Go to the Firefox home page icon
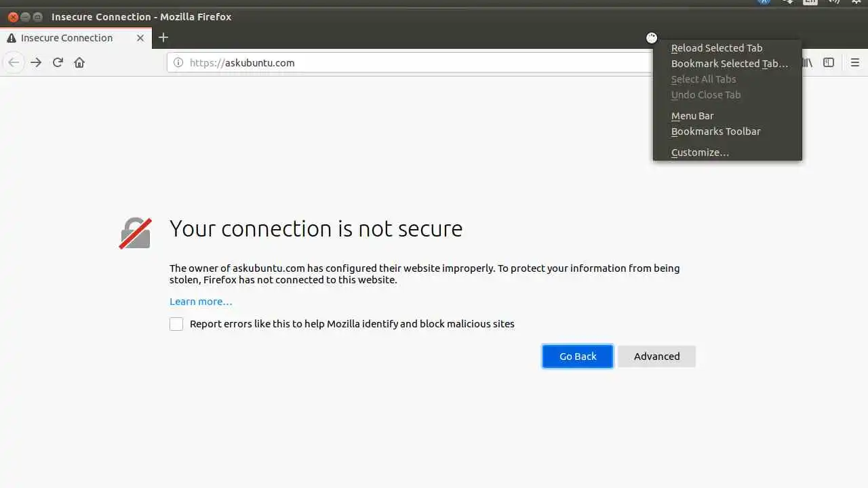The image size is (868, 488). coord(79,62)
